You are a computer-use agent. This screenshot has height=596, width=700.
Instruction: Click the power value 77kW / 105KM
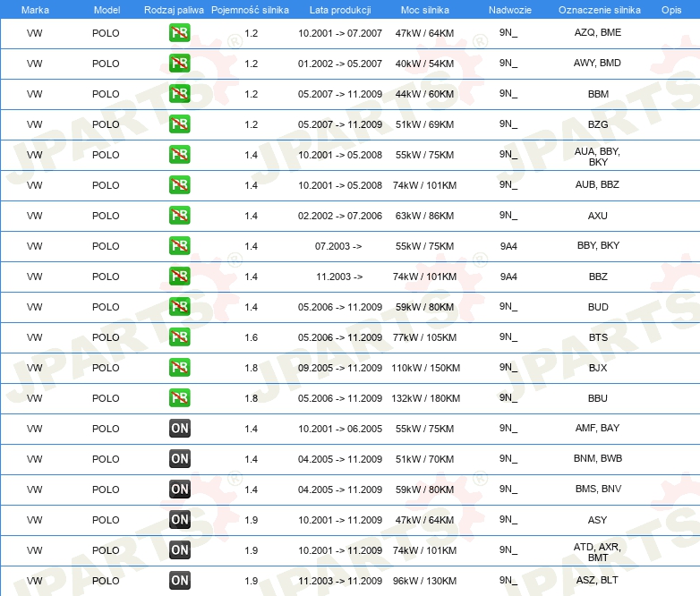[x=424, y=337]
